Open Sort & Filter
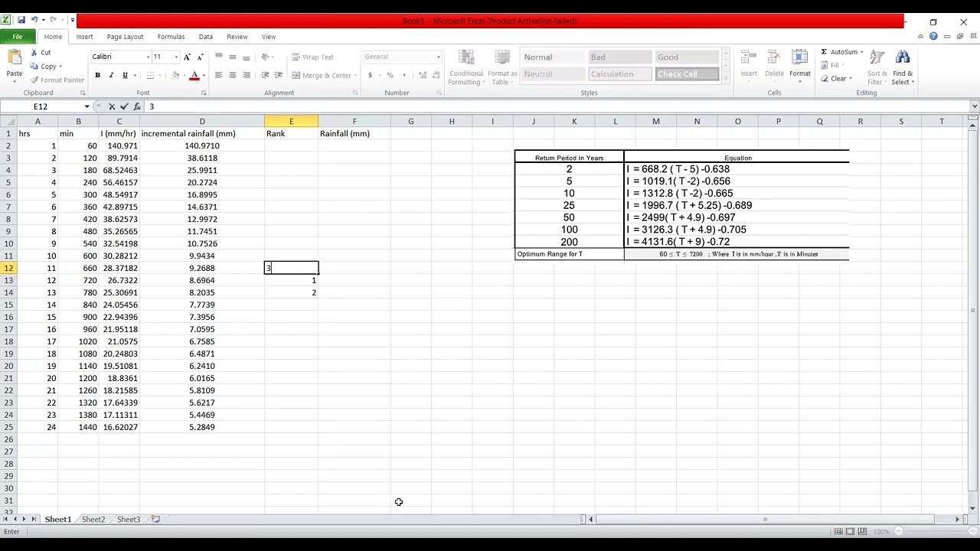The width and height of the screenshot is (980, 551). click(877, 67)
